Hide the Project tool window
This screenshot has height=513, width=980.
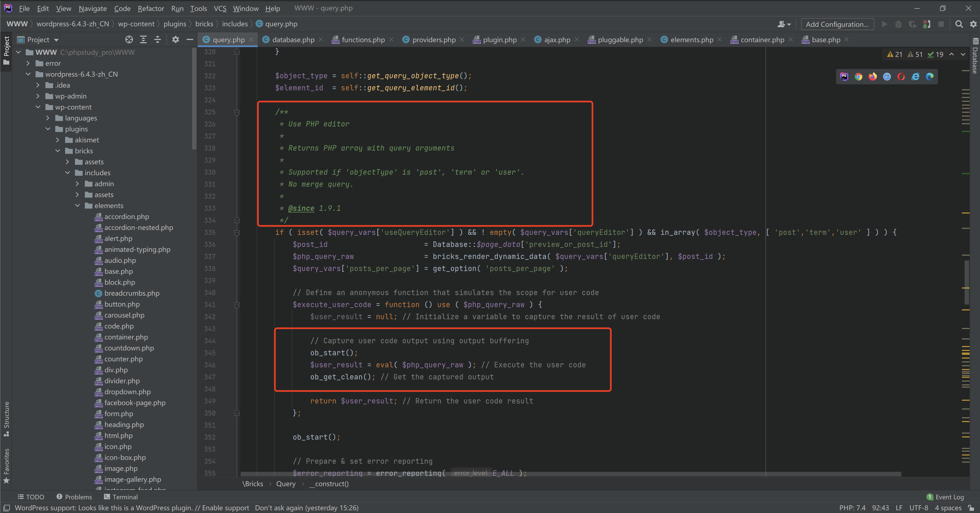189,40
